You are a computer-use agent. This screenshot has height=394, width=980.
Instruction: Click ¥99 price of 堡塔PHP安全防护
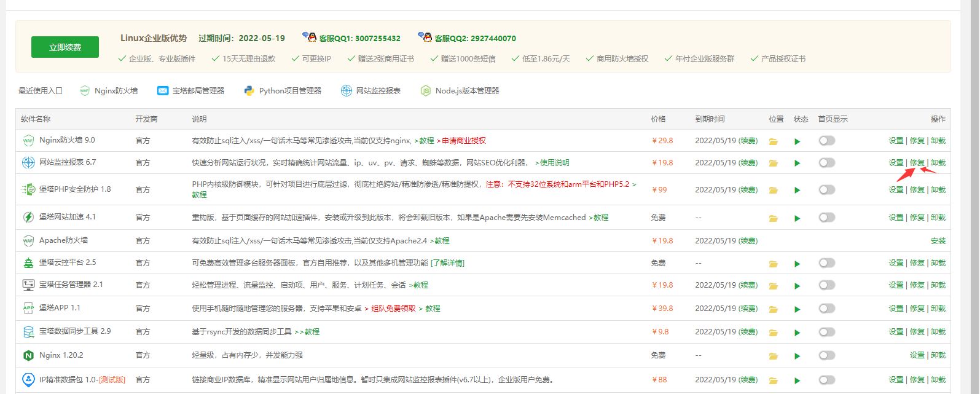point(659,190)
